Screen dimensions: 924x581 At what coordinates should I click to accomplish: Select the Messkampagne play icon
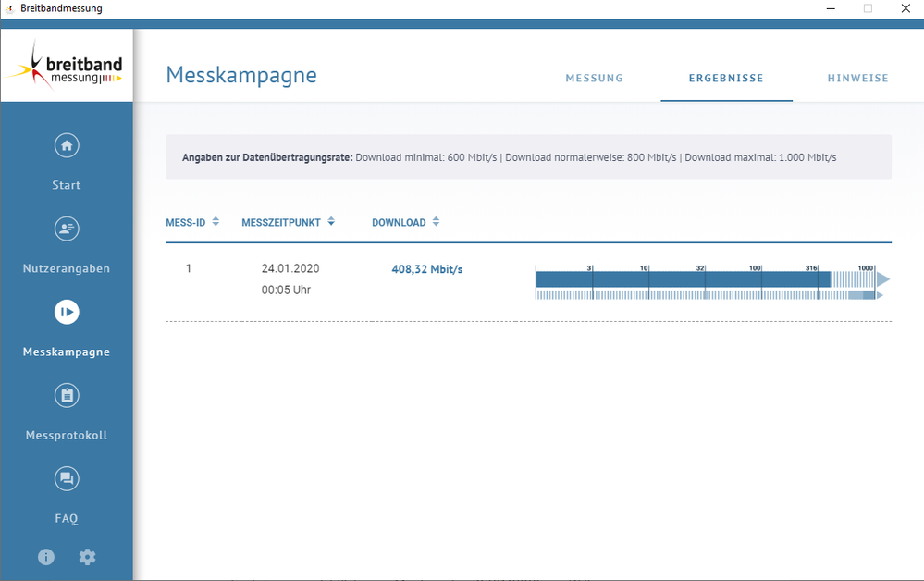click(x=67, y=313)
